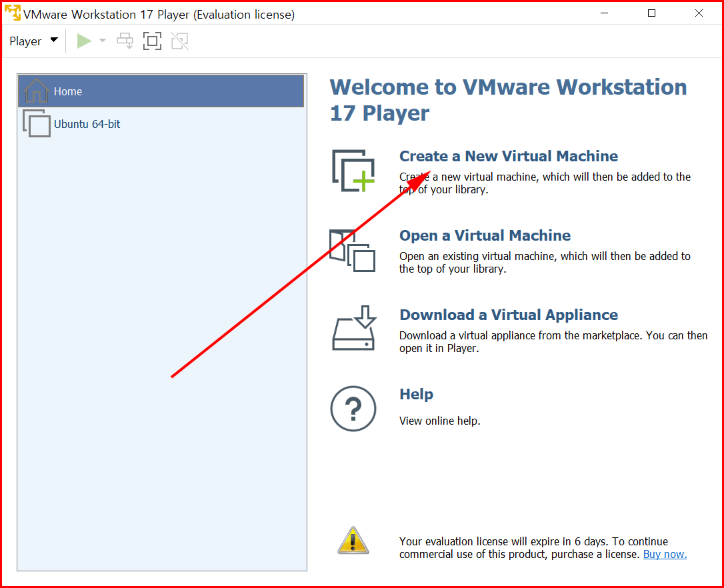Viewport: 724px width, 588px height.
Task: Click the Home house icon
Action: 36,91
